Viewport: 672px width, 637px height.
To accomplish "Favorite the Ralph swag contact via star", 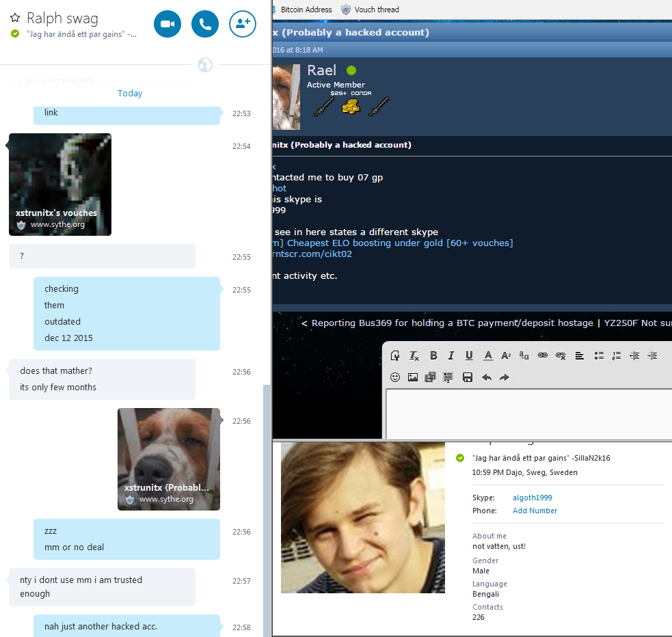I will pyautogui.click(x=15, y=18).
